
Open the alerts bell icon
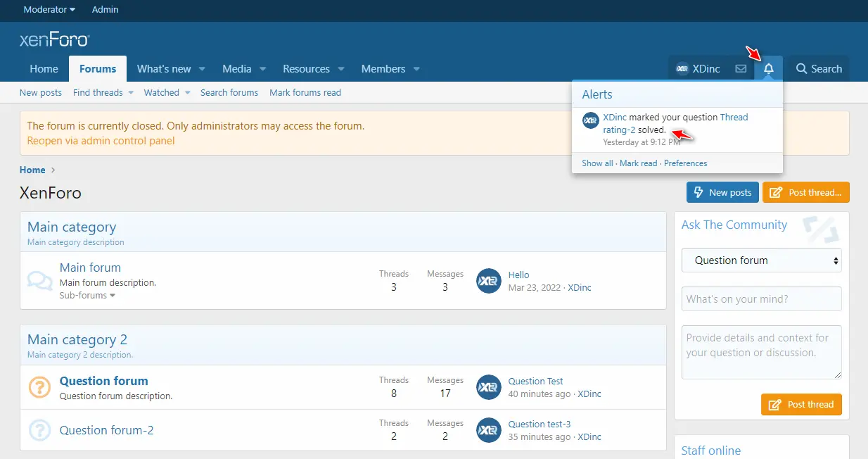(769, 68)
